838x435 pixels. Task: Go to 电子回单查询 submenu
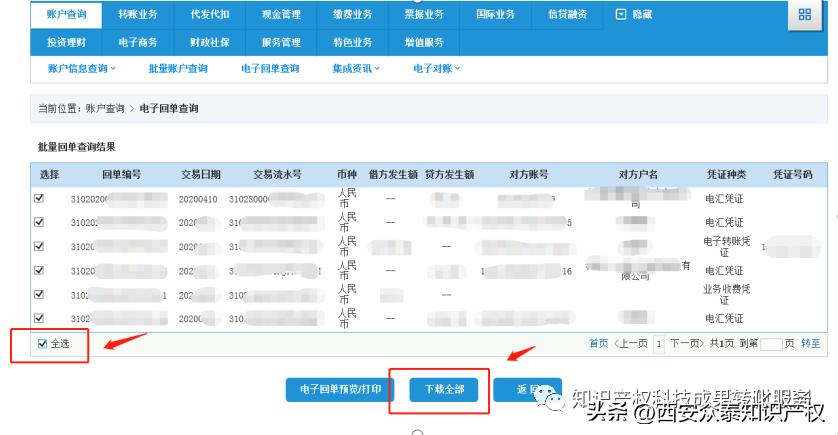click(x=270, y=68)
